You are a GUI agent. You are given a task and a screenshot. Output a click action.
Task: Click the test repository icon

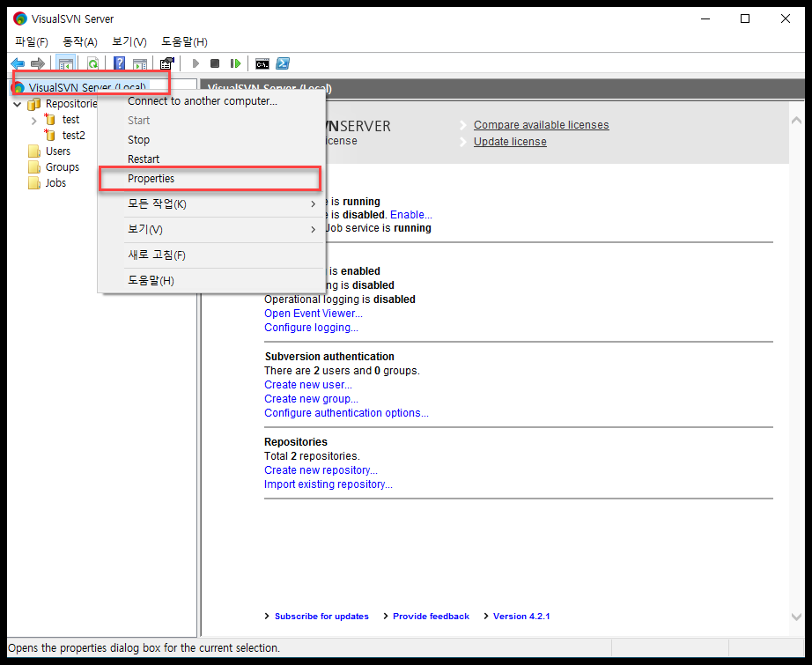[49, 119]
